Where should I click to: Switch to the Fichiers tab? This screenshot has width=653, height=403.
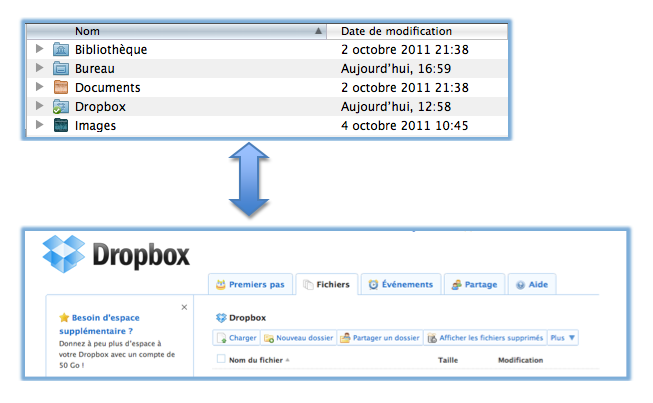(327, 284)
